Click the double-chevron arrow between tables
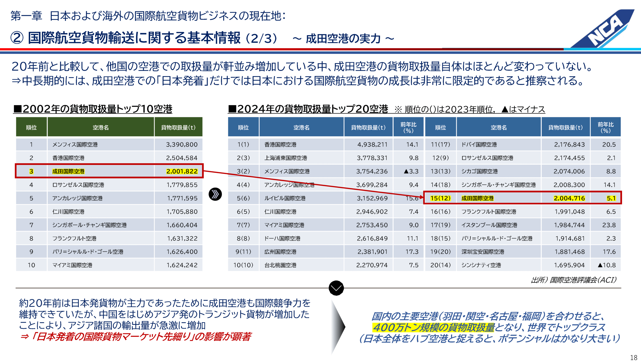 215,194
